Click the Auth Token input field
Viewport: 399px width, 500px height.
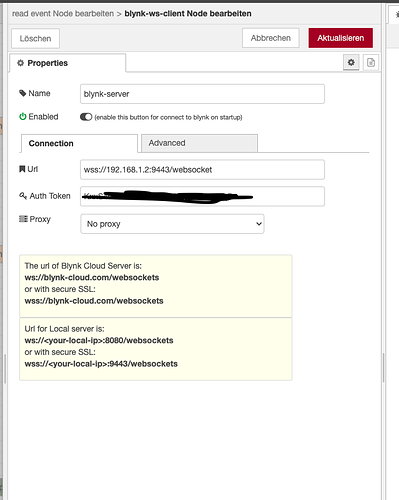202,196
